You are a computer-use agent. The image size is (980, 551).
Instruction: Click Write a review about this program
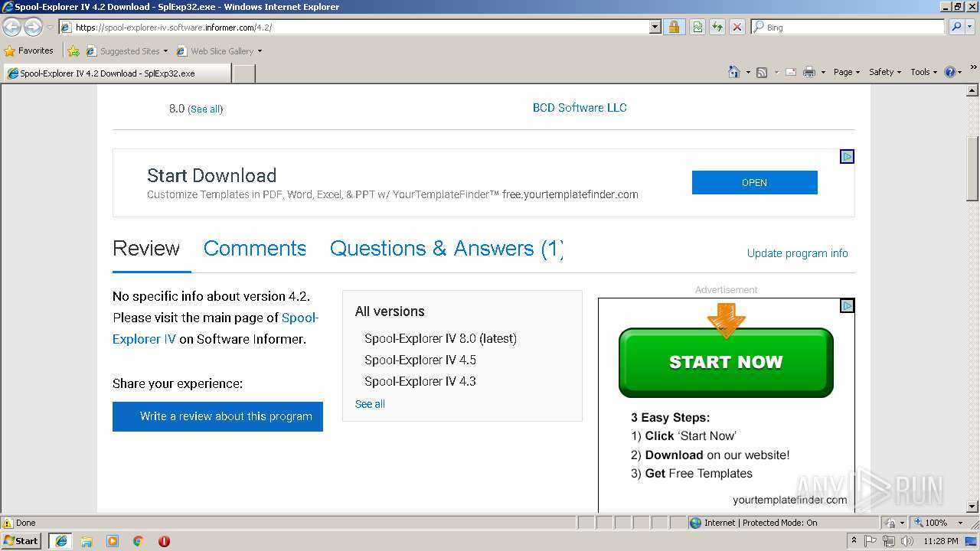tap(217, 416)
